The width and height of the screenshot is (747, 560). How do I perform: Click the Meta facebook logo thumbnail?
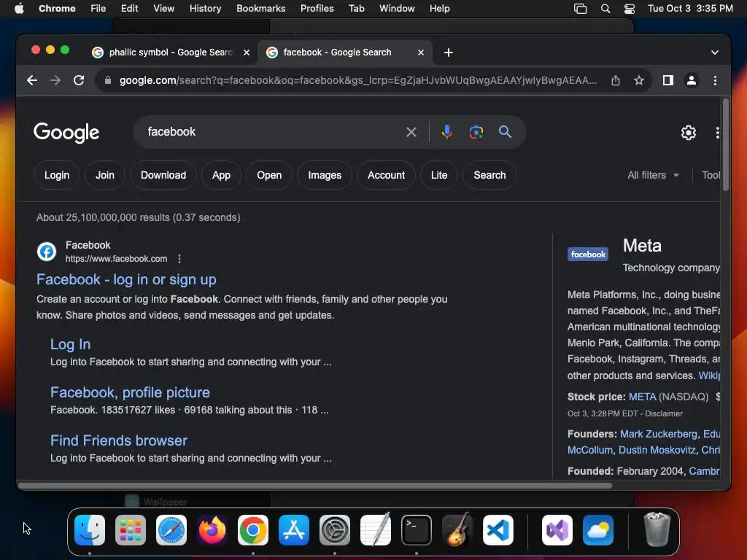(x=587, y=254)
